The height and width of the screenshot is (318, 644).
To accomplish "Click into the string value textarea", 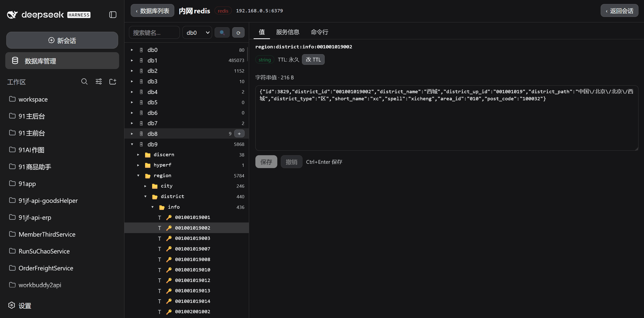I will (x=447, y=118).
